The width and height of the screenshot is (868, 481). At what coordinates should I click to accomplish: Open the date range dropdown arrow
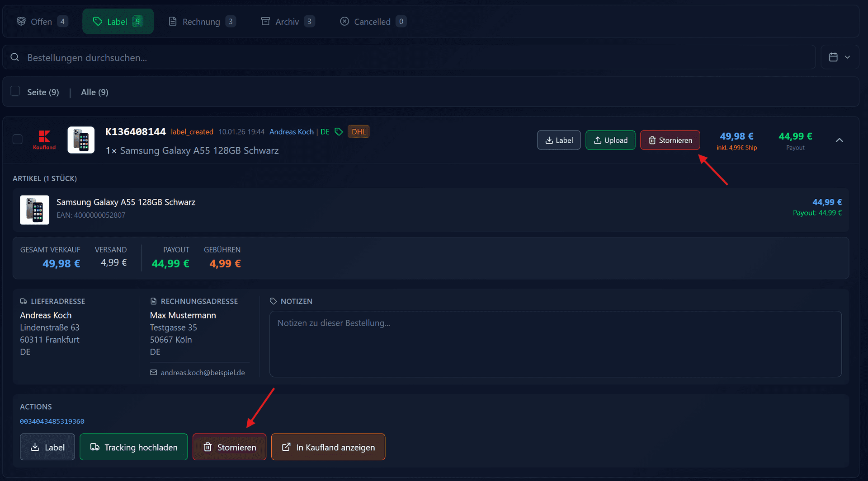848,57
